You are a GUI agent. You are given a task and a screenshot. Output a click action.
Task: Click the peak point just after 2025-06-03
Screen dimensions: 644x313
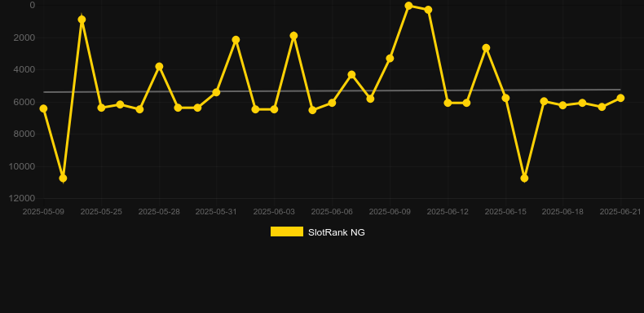293,36
